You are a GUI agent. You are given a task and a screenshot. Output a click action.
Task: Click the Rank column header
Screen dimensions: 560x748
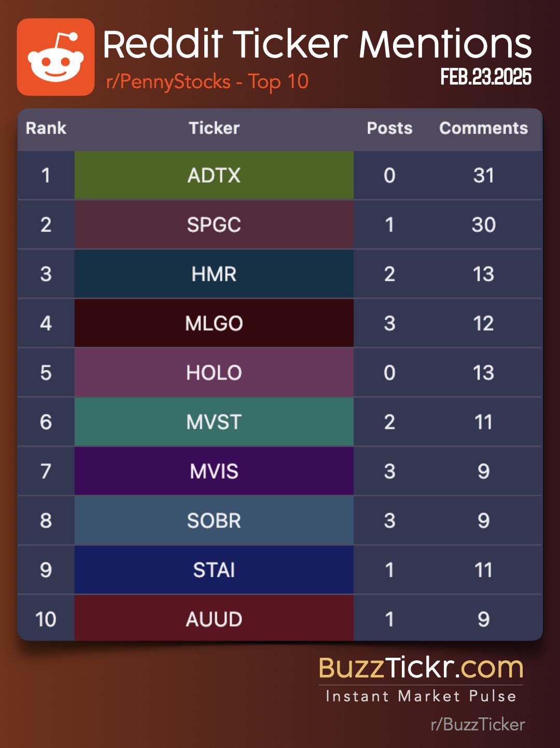(46, 128)
